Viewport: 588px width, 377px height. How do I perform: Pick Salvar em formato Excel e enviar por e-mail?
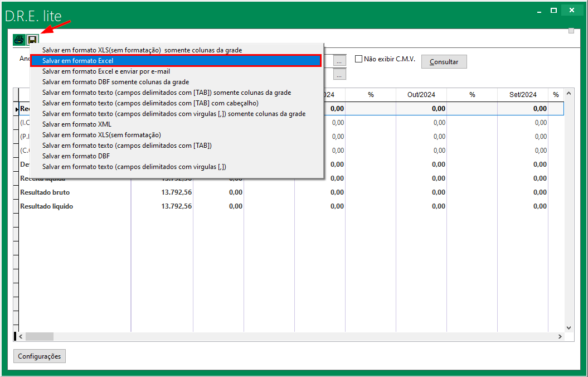tap(106, 71)
